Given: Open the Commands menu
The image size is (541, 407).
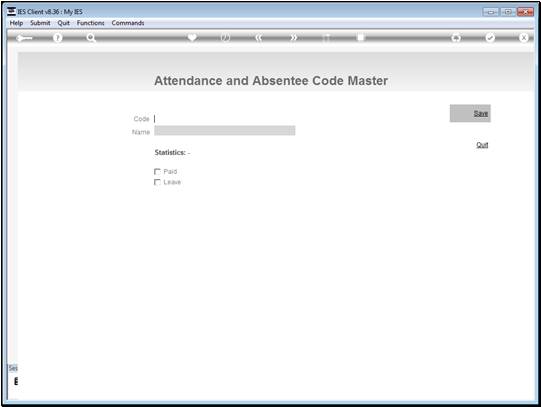Looking at the screenshot, I should pyautogui.click(x=128, y=23).
